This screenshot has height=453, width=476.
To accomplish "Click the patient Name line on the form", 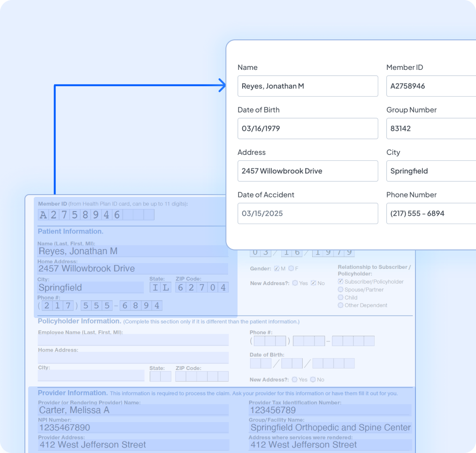I will pos(133,251).
